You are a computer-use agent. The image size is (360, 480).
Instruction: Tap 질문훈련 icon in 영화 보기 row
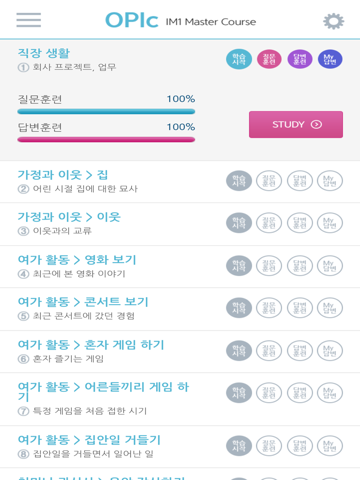click(269, 265)
